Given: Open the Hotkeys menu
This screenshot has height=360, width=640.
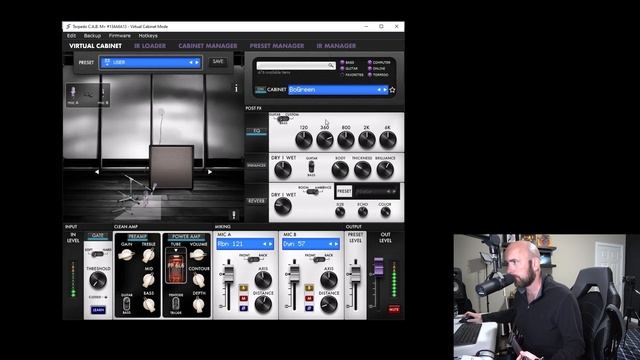Looking at the screenshot, I should point(148,36).
